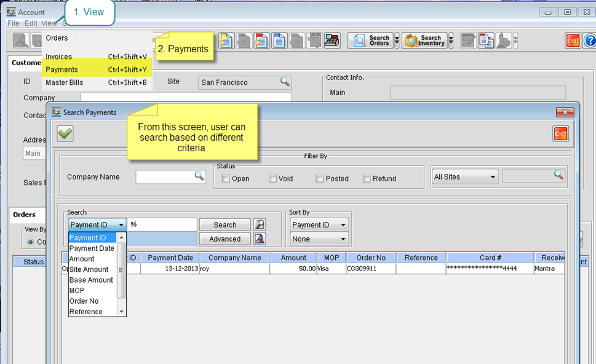
Task: Click the Site field lookup magnifier icon
Action: pos(285,82)
